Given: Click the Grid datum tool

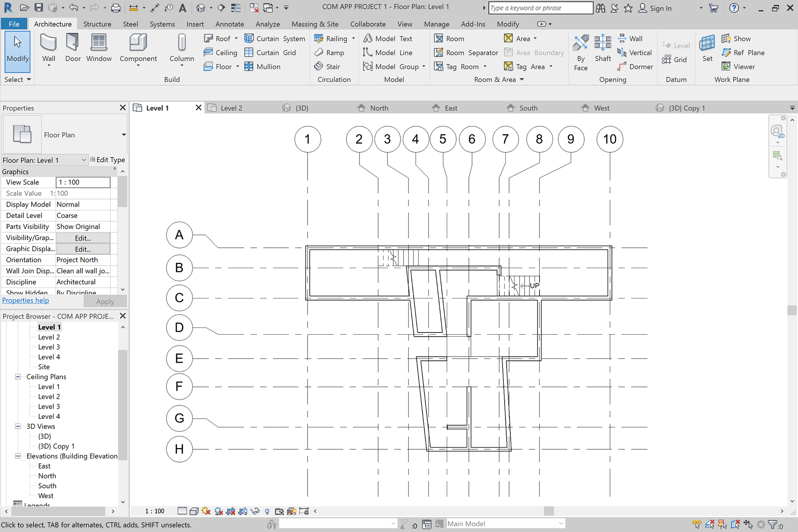Looking at the screenshot, I should (674, 59).
